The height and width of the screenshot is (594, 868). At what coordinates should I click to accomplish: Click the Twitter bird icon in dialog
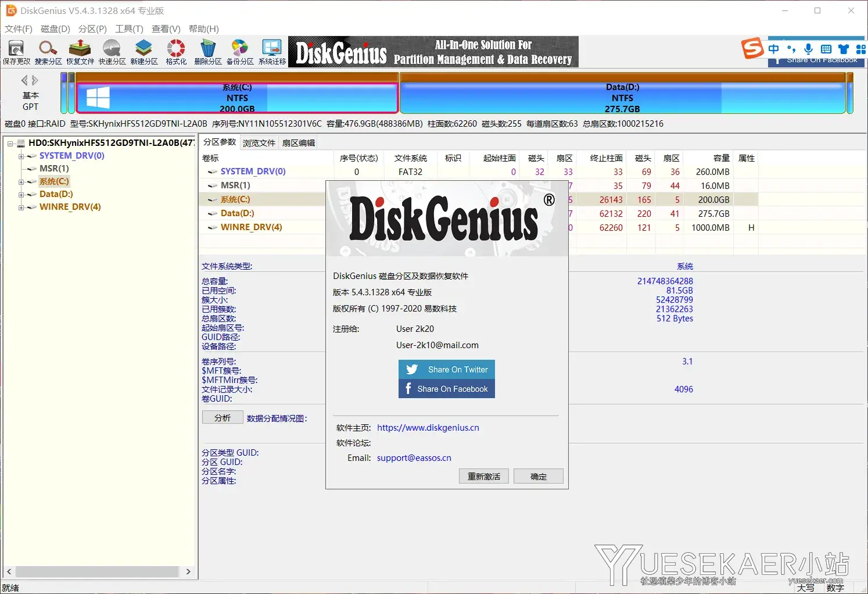412,370
